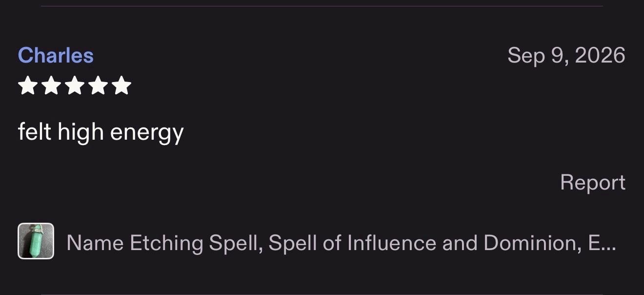Click the third review star

(75, 85)
